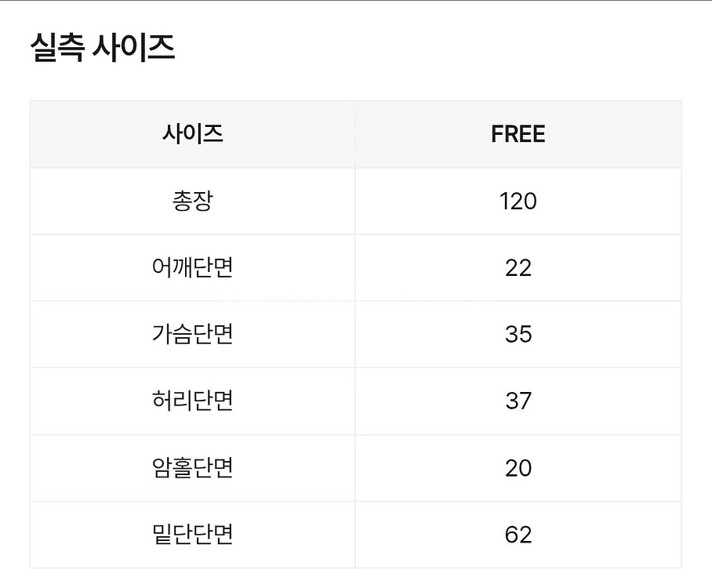
Task: Click the FREE column header cell
Action: click(518, 134)
